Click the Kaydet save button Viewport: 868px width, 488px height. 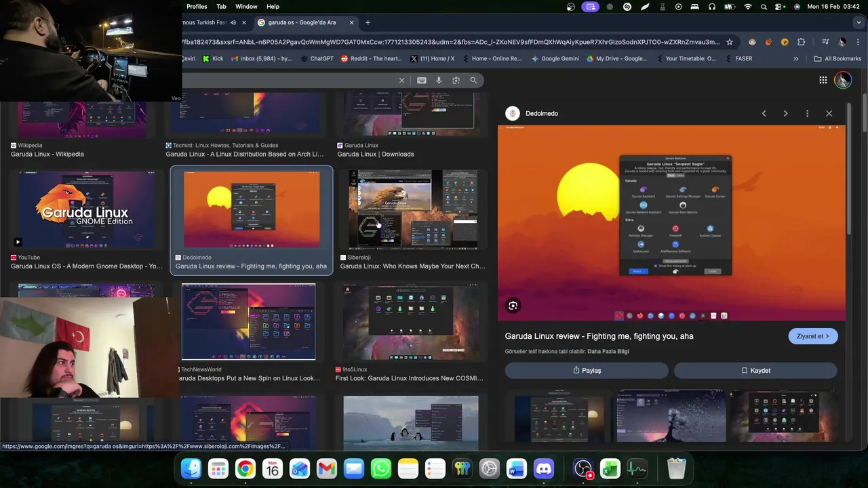[x=755, y=371]
